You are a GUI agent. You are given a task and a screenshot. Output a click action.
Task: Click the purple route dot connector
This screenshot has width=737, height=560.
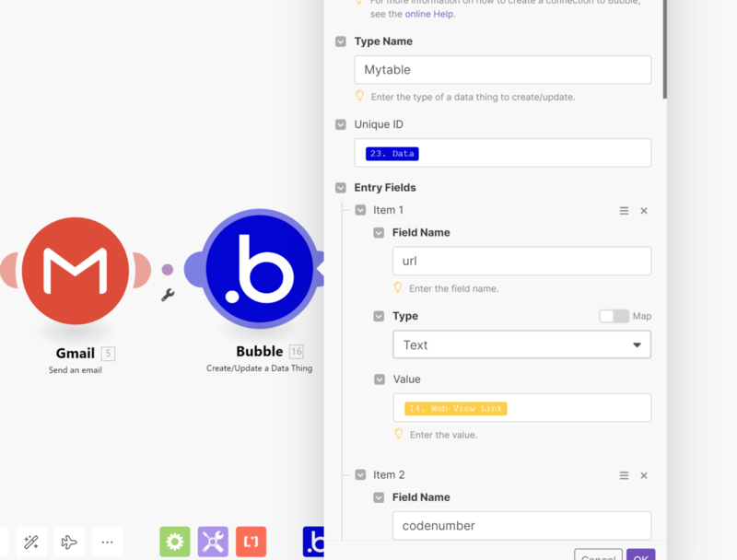168,269
